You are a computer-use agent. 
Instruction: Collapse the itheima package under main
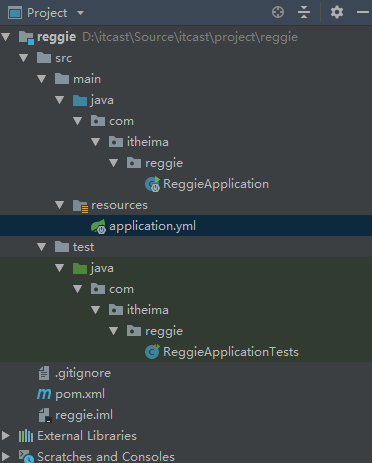96,142
